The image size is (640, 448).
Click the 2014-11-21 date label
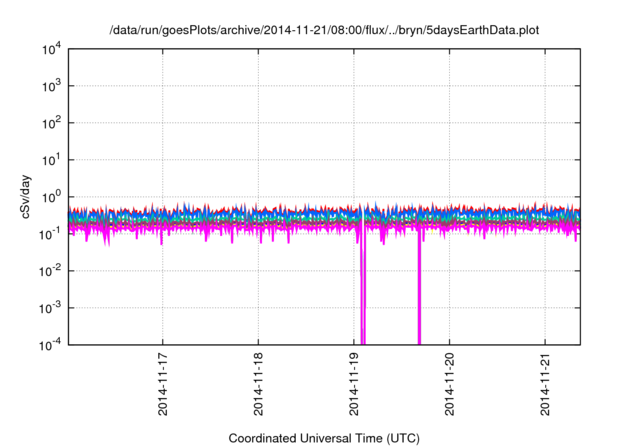click(545, 384)
